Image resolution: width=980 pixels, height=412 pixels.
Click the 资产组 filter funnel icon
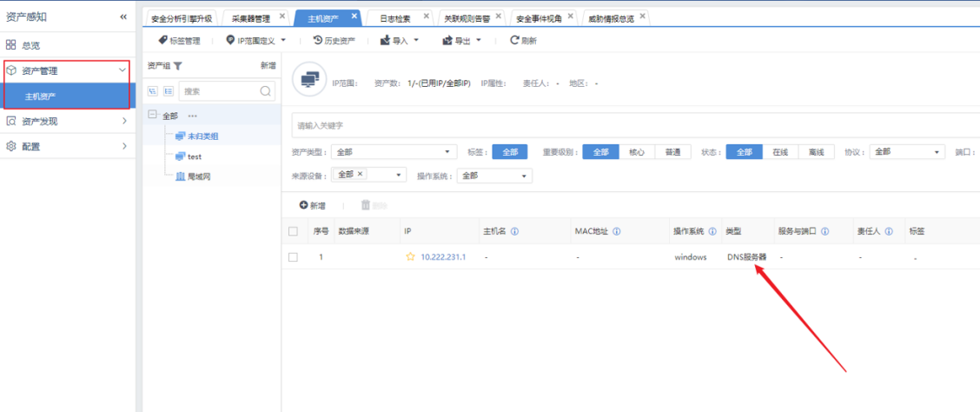pyautogui.click(x=178, y=66)
